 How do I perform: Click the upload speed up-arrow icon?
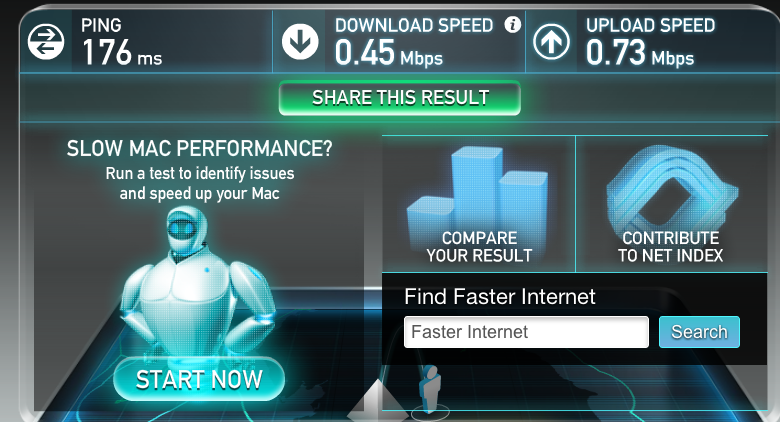[x=552, y=42]
